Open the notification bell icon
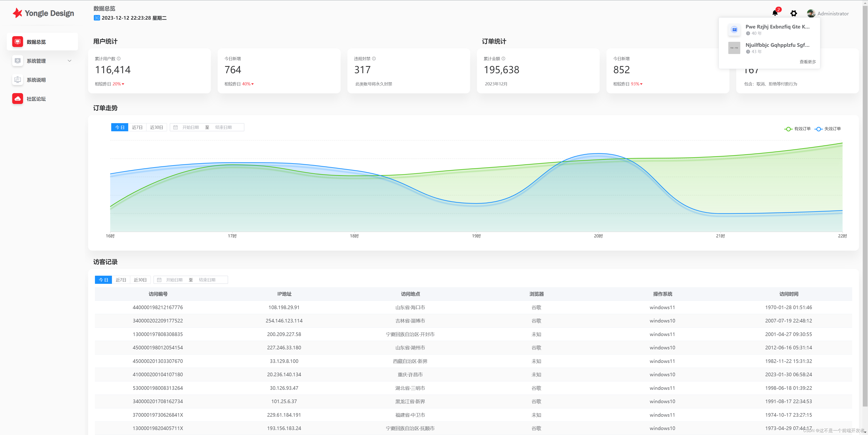868x435 pixels. pos(775,13)
